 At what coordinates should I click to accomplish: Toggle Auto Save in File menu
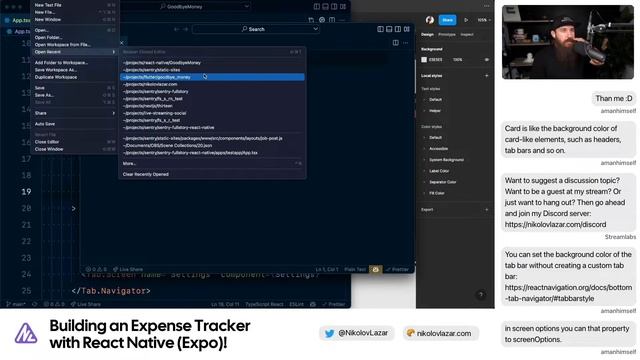[74, 124]
